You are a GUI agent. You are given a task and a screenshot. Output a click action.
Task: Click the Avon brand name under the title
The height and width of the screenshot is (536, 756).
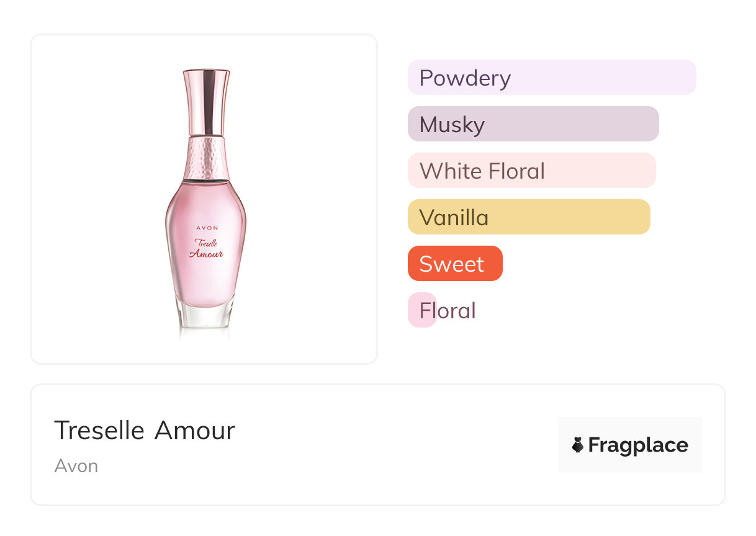[76, 466]
